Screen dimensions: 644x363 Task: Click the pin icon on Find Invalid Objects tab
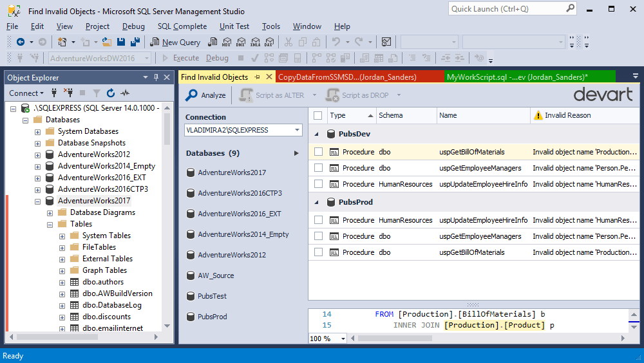(257, 77)
